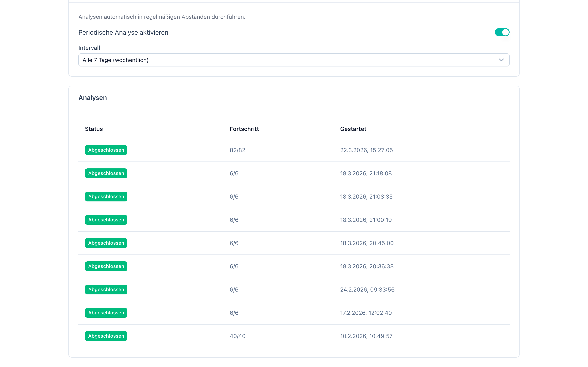The width and height of the screenshot is (588, 367).
Task: Click Abgeschlossen badge of the 24.2.2026 analysis
Action: coord(106,290)
